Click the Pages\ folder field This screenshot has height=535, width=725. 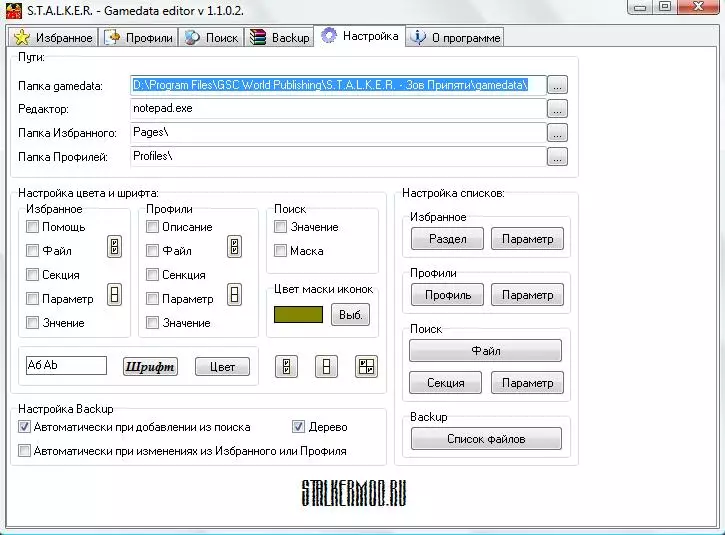pyautogui.click(x=338, y=133)
